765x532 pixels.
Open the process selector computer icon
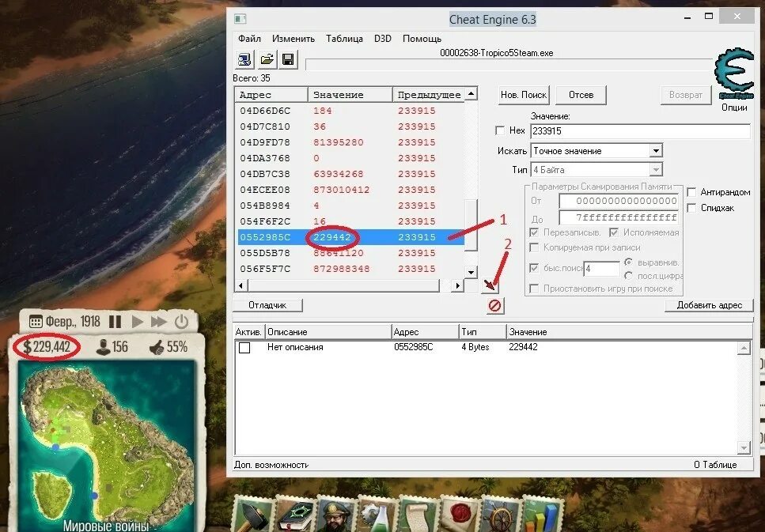coord(244,60)
